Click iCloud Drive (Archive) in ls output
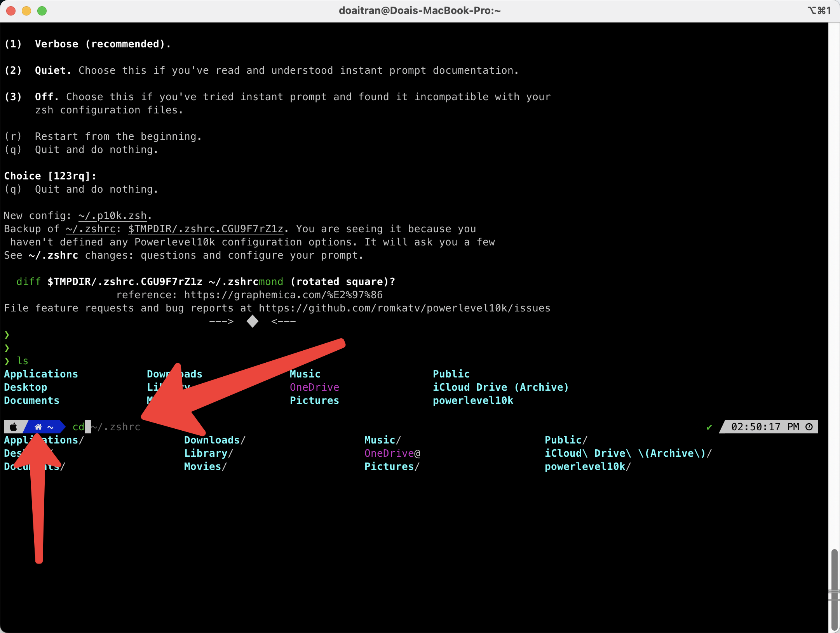Image resolution: width=840 pixels, height=633 pixels. pos(501,387)
